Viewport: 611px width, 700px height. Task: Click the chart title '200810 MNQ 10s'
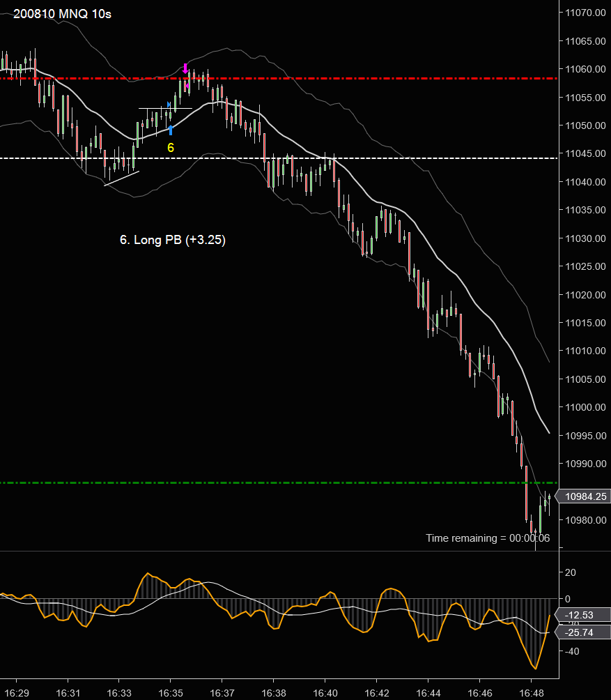coord(62,14)
